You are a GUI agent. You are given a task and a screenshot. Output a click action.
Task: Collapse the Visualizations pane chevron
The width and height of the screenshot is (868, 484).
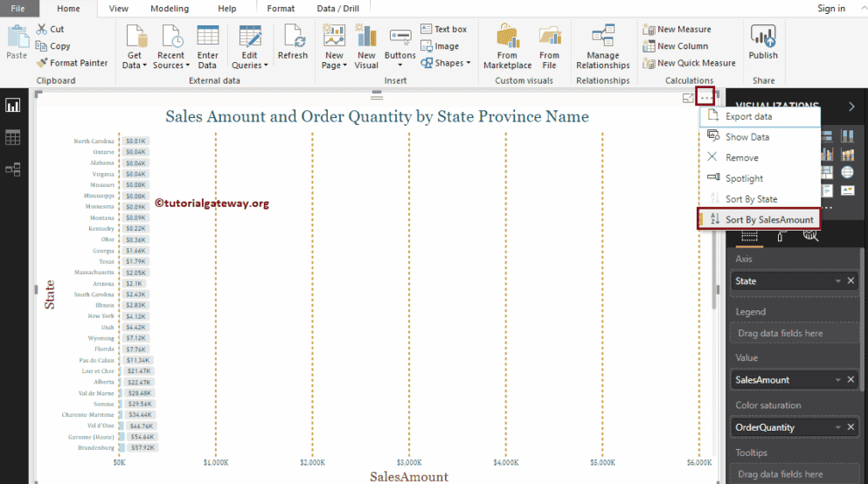click(851, 107)
